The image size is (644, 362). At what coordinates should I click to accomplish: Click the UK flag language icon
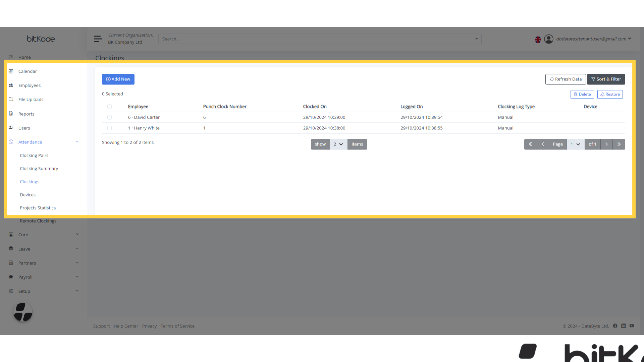click(538, 39)
